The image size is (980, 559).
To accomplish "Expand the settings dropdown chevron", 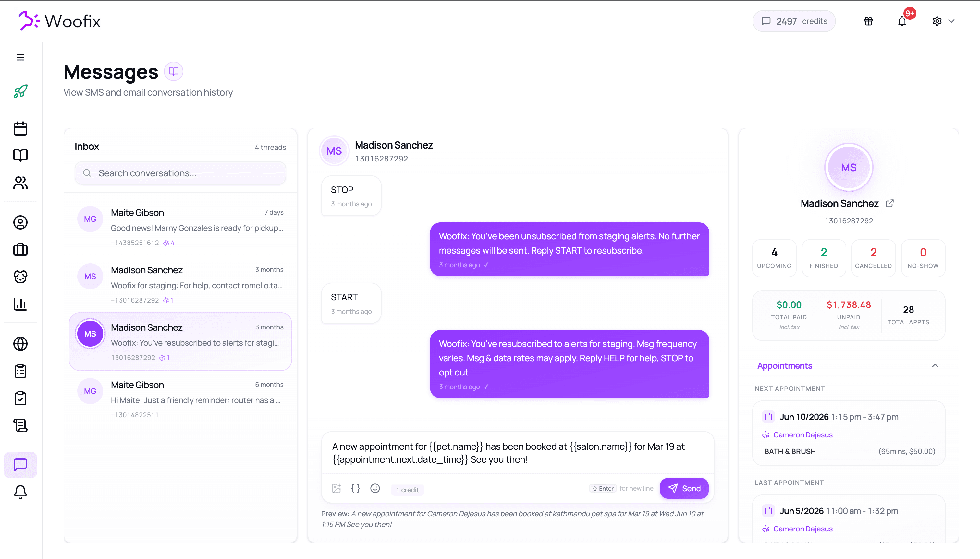I will (951, 21).
